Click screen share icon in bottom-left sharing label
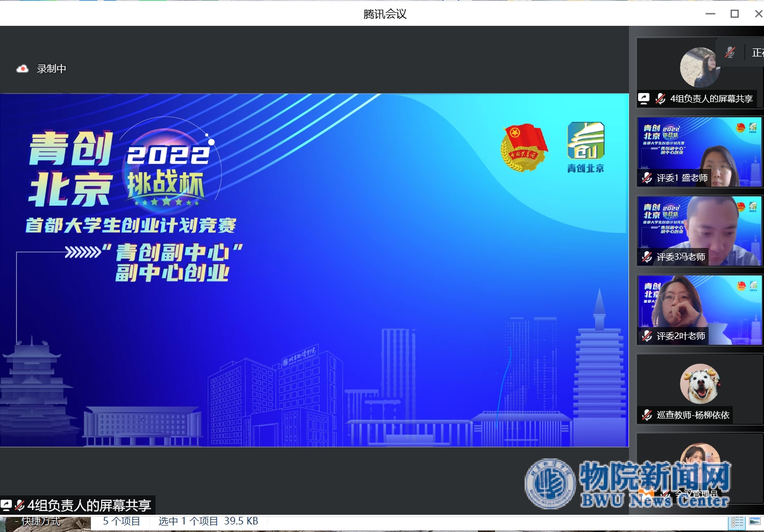Viewport: 764px width, 532px height. [x=6, y=505]
